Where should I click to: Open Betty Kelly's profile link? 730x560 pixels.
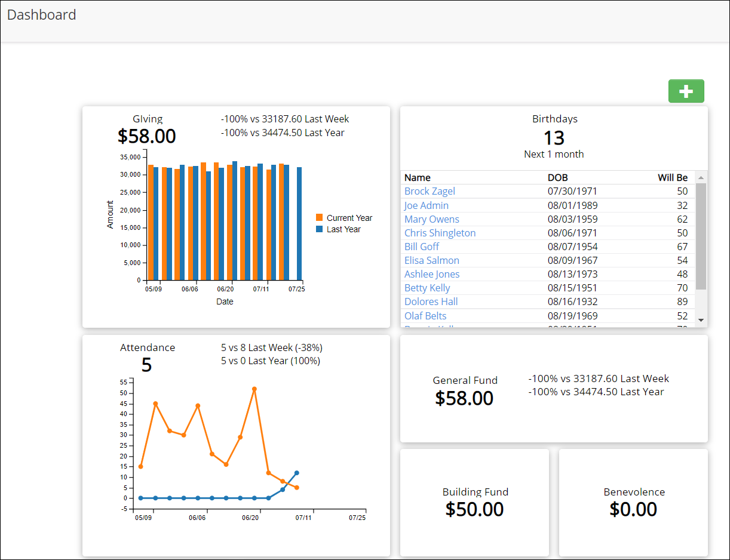pos(427,288)
